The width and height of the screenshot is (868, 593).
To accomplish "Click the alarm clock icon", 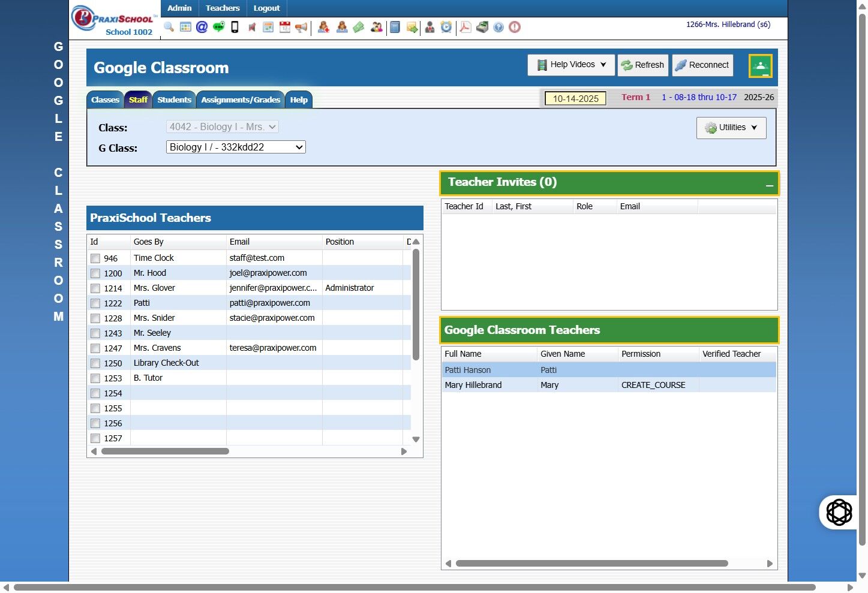I will pos(446,27).
